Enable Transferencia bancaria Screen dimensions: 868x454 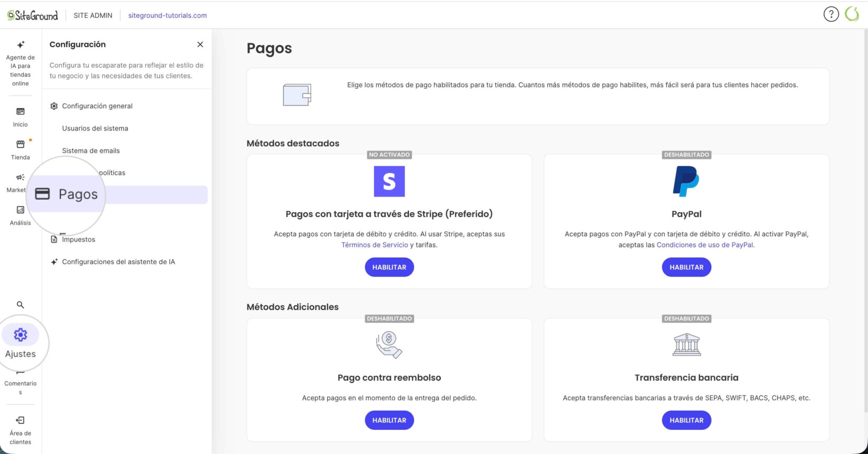coord(687,420)
